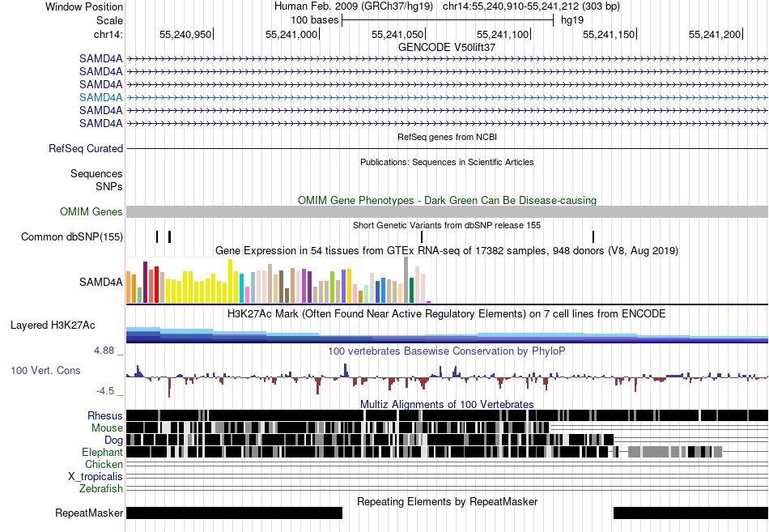Select the 55,241,200 ruler coordinate
Viewport: 769px width, 532px height.
coord(715,34)
